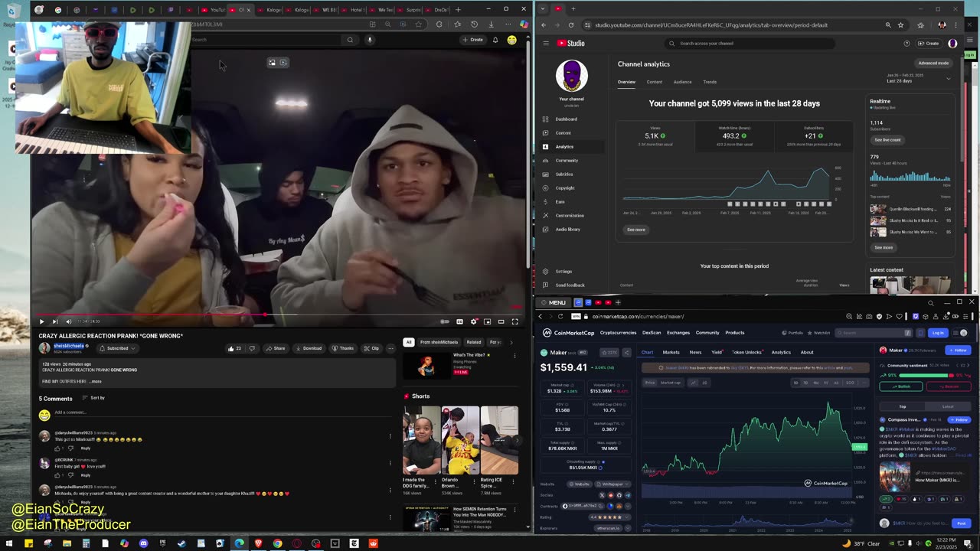Open Sort by for comments

tap(92, 398)
